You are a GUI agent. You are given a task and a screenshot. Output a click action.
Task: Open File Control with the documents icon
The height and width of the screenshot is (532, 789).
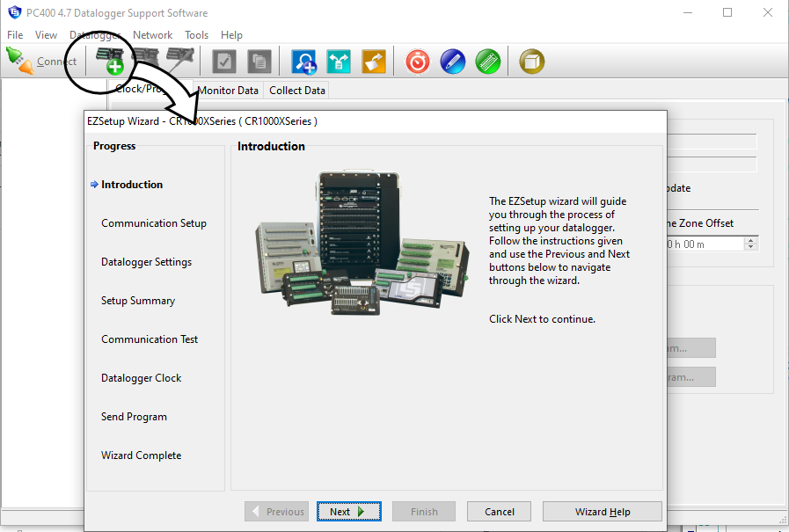click(x=259, y=62)
